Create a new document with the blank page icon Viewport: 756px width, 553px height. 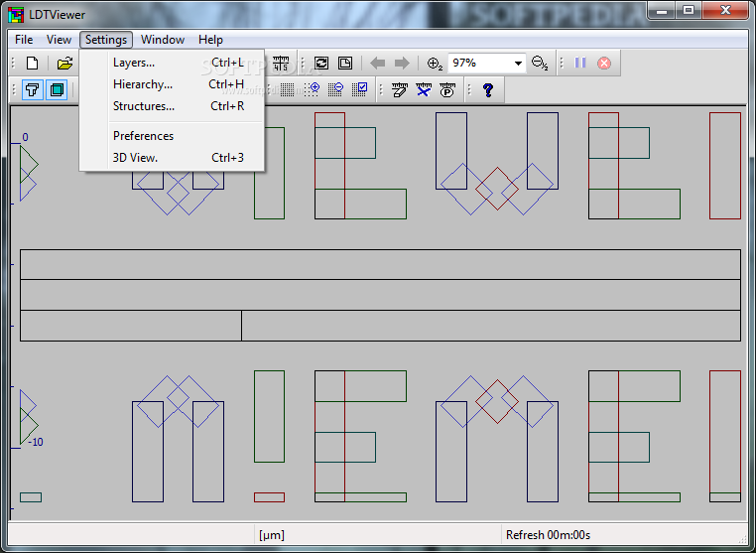coord(33,64)
